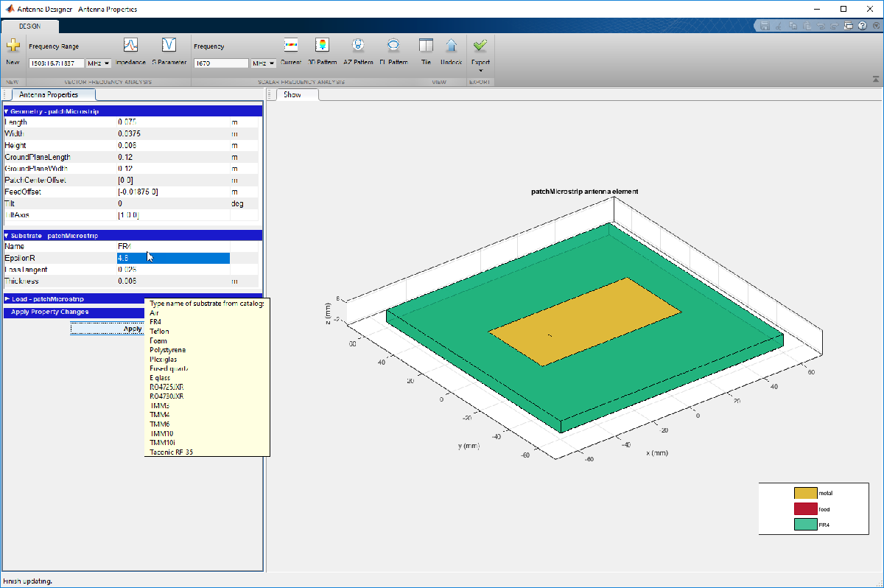Open the Frequency Range MHz unit dropdown
Image resolution: width=884 pixels, height=588 pixels.
click(99, 63)
